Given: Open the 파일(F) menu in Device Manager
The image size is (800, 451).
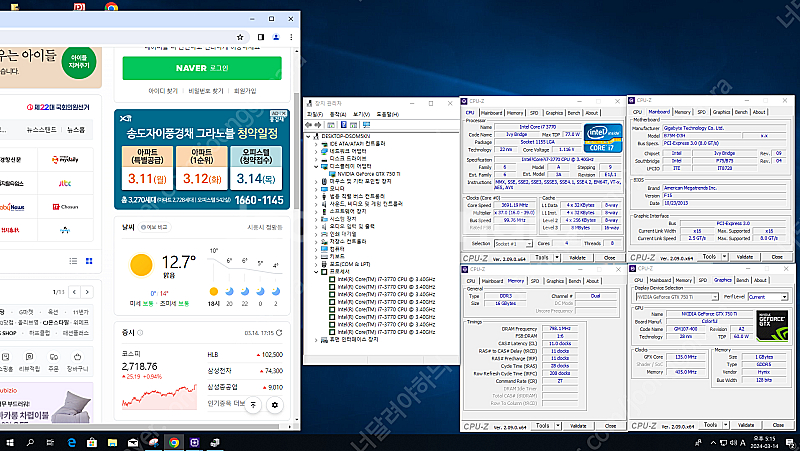Looking at the screenshot, I should click(x=315, y=114).
